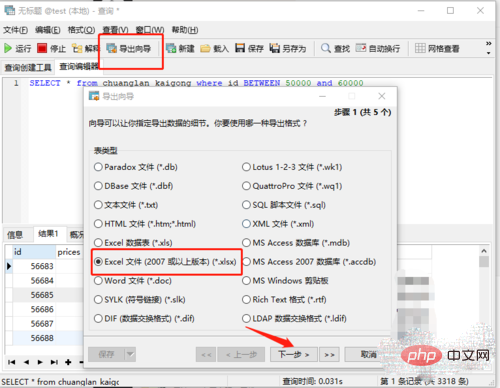This screenshot has width=500, height=388.
Task: Click the id column header
Action: tap(34, 252)
